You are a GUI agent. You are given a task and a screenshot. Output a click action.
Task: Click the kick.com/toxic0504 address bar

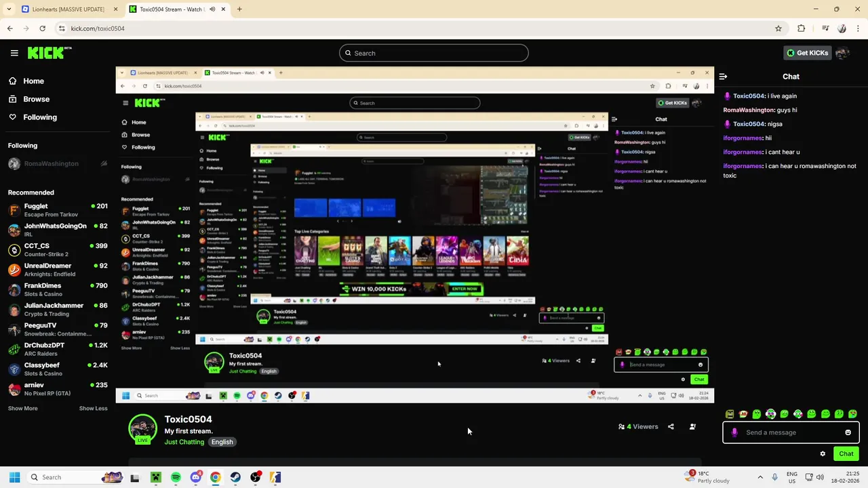[x=420, y=28]
